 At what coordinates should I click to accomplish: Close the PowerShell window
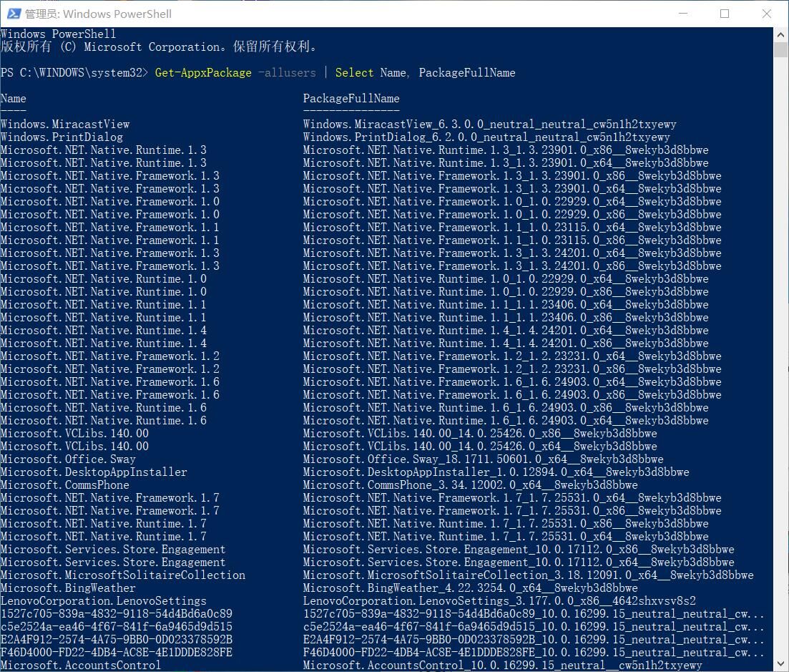tap(766, 14)
